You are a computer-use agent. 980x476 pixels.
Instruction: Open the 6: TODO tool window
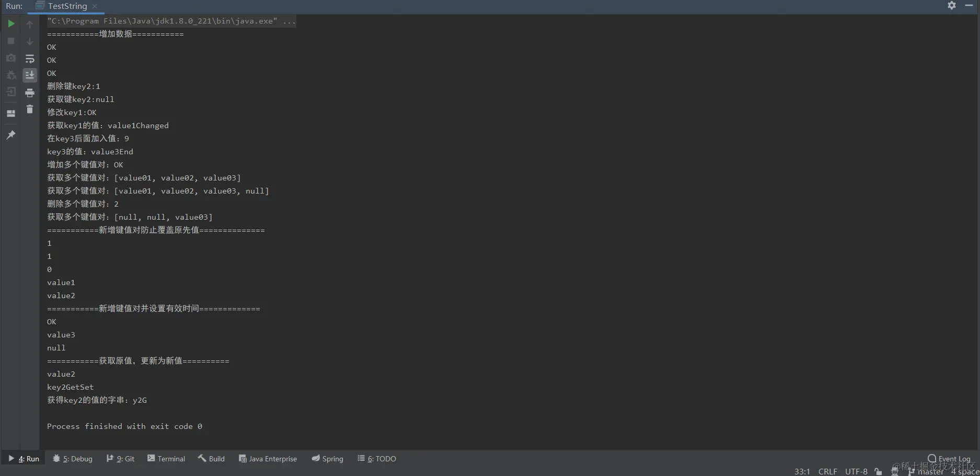pyautogui.click(x=377, y=459)
